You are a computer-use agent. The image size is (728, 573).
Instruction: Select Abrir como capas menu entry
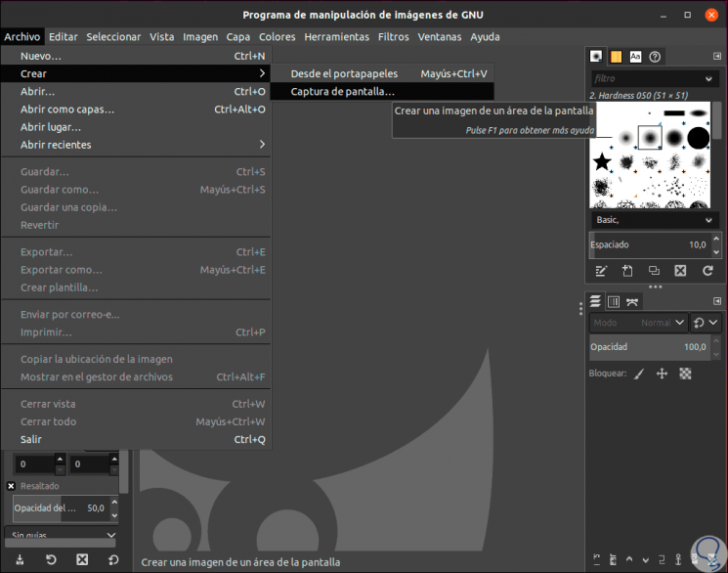coord(136,110)
